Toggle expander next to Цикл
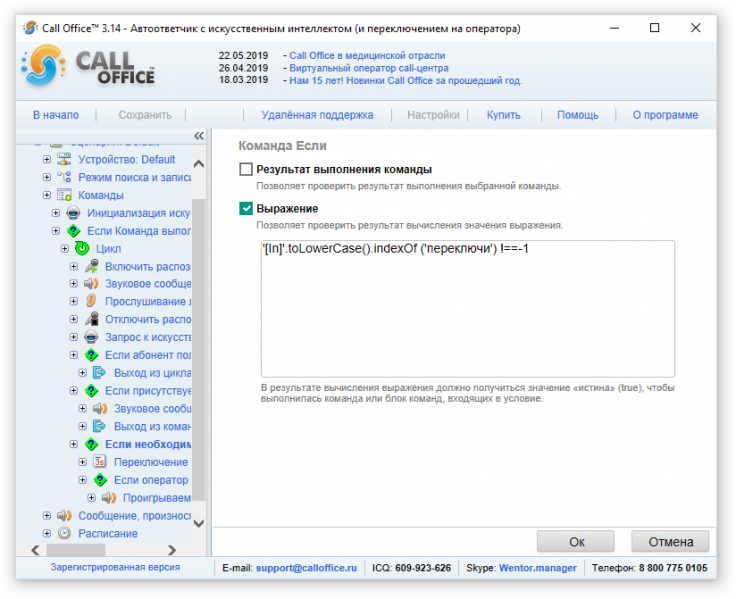736x599 pixels. point(65,249)
